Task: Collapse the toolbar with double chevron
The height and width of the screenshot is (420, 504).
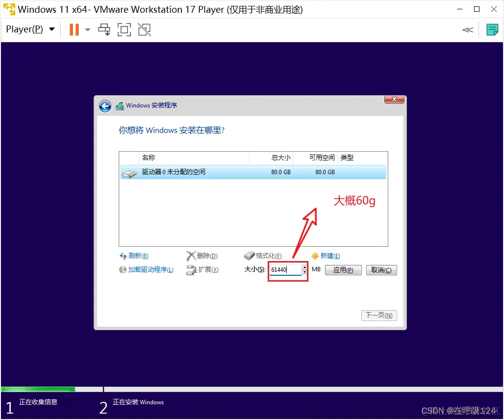Action: click(x=468, y=30)
